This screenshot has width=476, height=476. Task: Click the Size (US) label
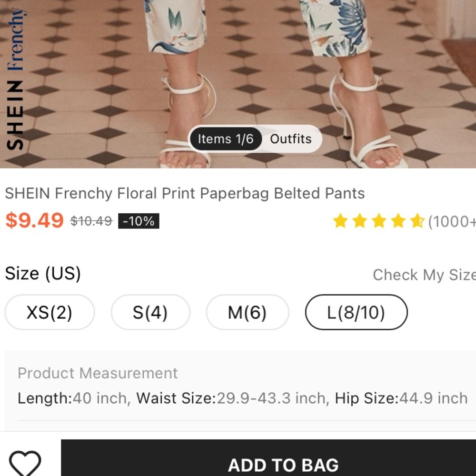tap(43, 274)
